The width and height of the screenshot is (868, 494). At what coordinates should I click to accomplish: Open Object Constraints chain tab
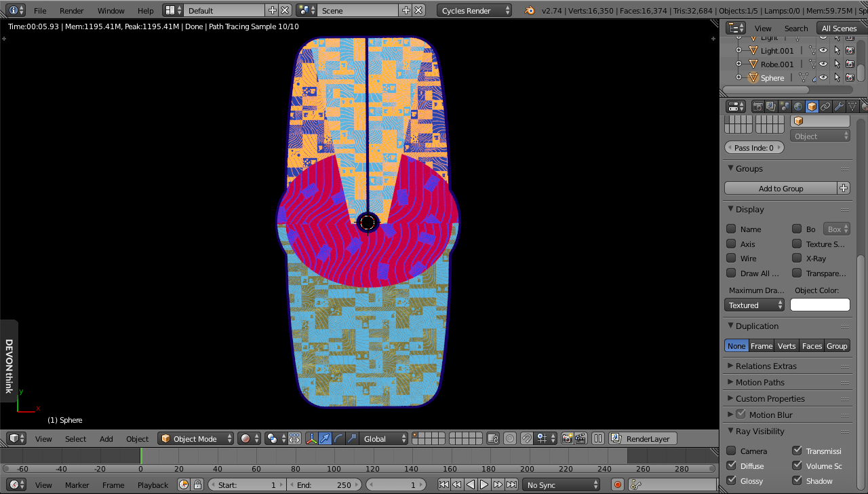click(825, 107)
